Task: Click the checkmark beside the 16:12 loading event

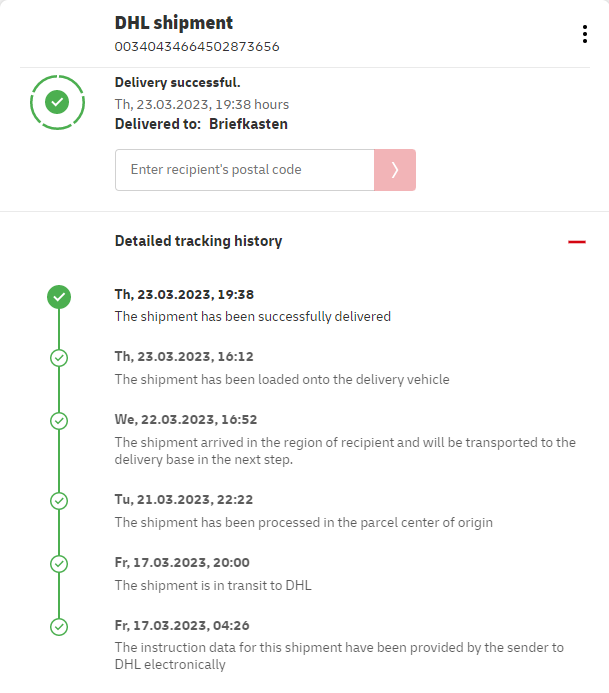Action: 59,358
